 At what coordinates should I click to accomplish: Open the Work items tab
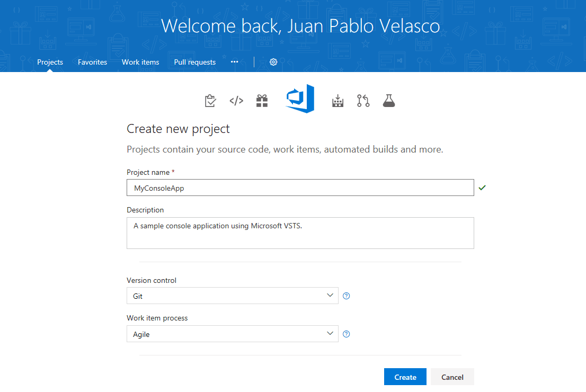tap(140, 62)
